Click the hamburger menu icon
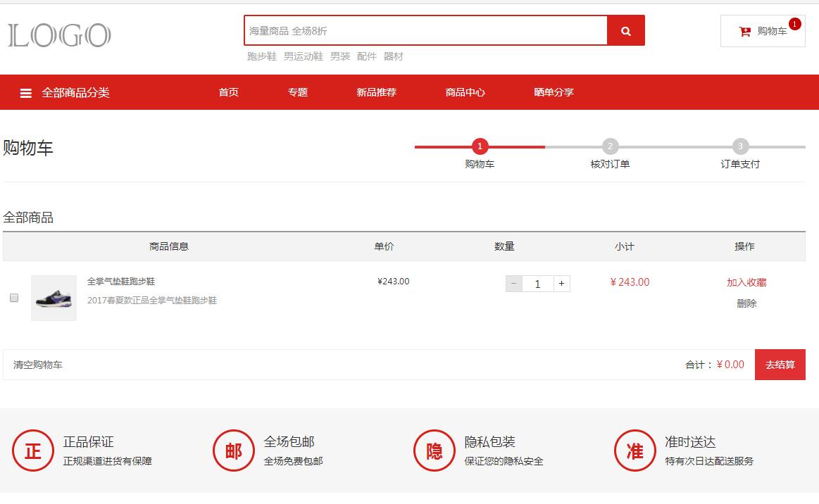 click(26, 93)
